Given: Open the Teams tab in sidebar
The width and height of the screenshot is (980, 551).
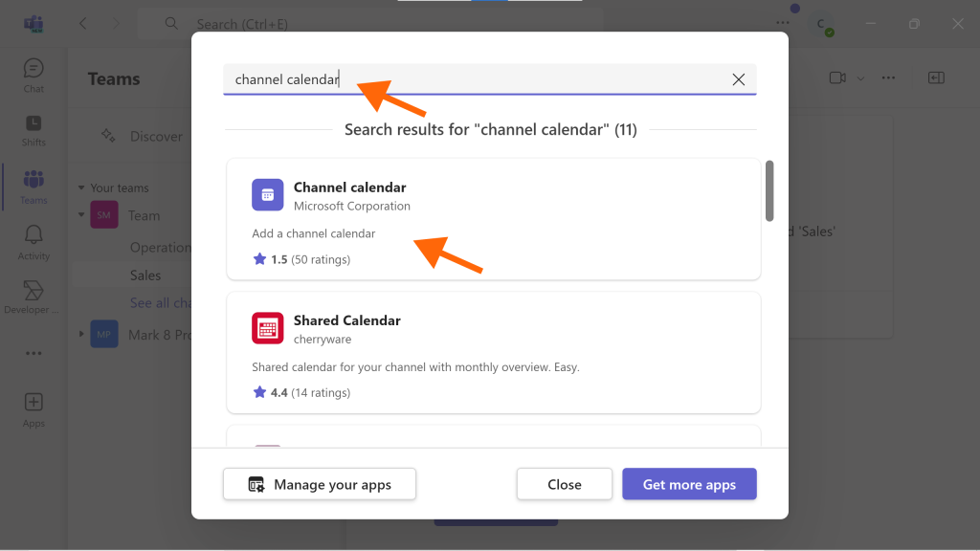Looking at the screenshot, I should click(x=33, y=187).
